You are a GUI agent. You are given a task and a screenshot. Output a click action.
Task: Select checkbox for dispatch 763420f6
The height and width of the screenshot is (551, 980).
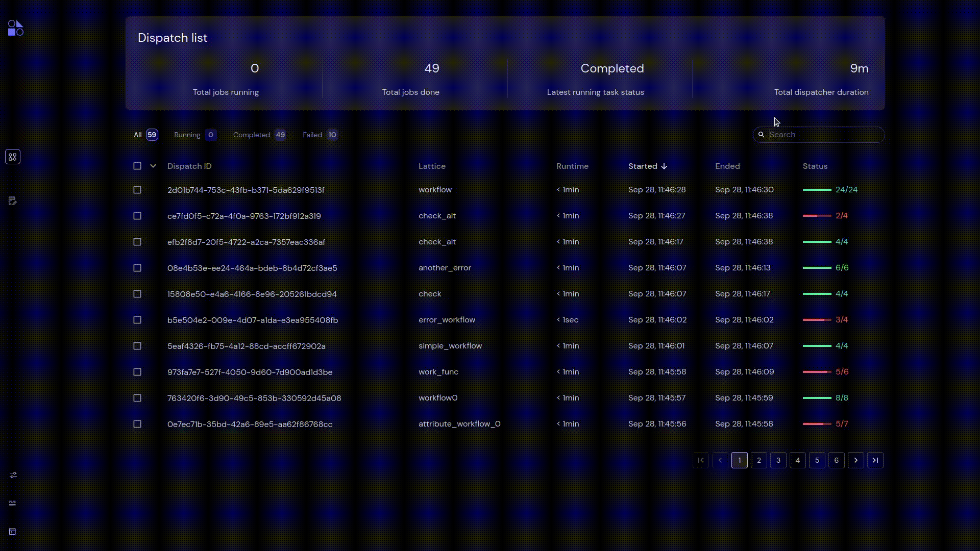point(137,398)
